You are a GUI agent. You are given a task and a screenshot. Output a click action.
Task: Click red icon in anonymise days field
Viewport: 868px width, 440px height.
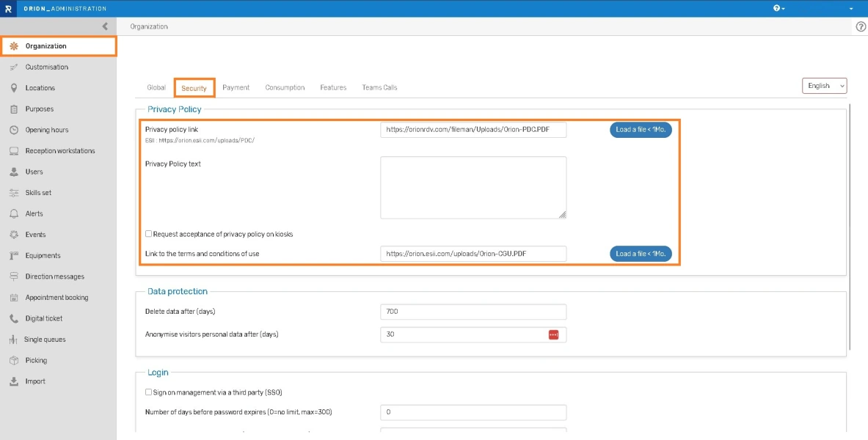[553, 334]
